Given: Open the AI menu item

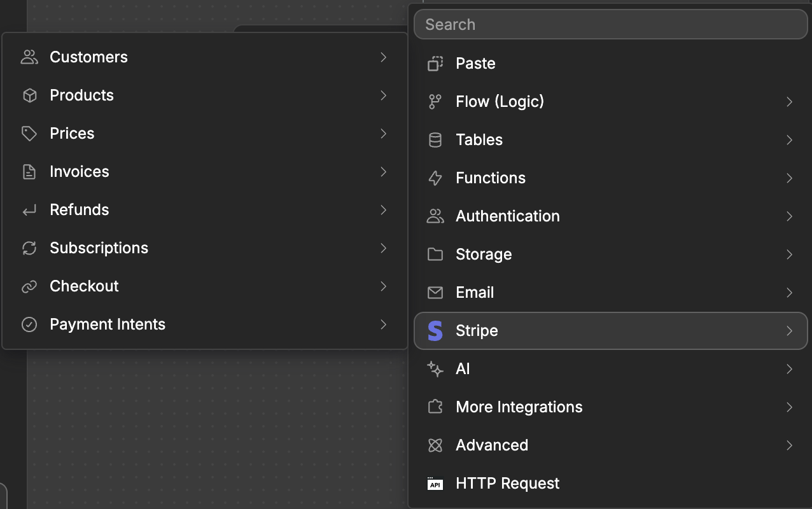Looking at the screenshot, I should (611, 369).
